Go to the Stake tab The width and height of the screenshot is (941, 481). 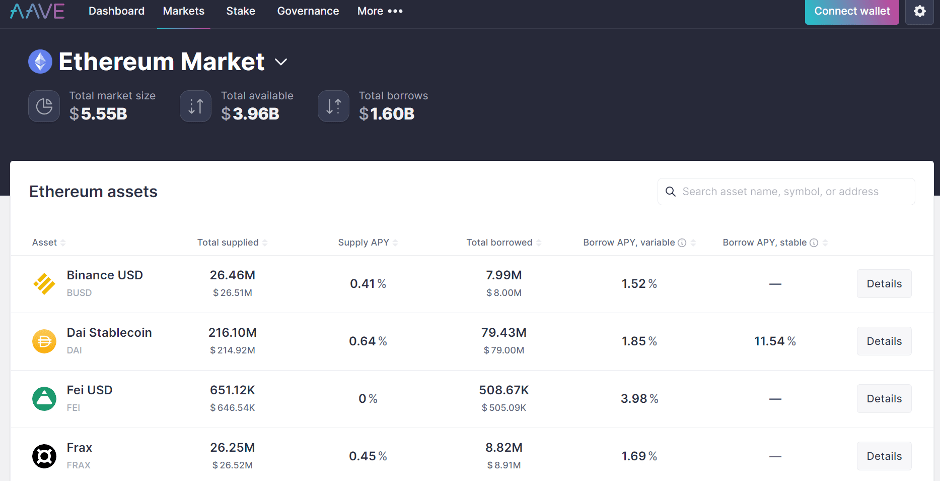pos(241,11)
